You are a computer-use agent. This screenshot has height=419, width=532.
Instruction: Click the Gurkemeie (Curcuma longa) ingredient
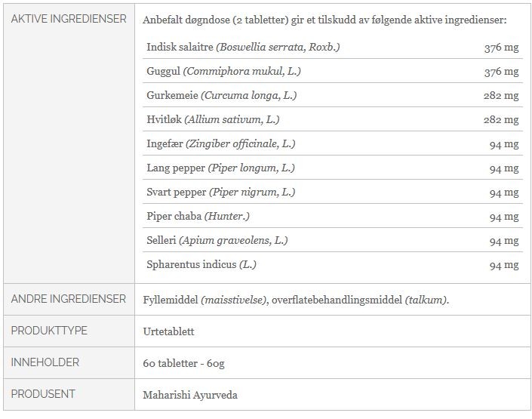click(x=222, y=96)
